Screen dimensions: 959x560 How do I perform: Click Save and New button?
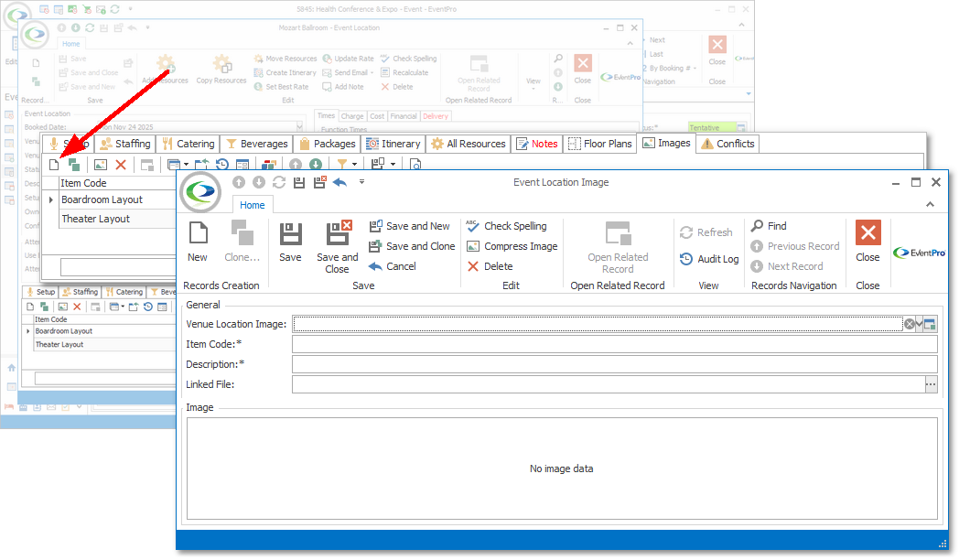(410, 226)
